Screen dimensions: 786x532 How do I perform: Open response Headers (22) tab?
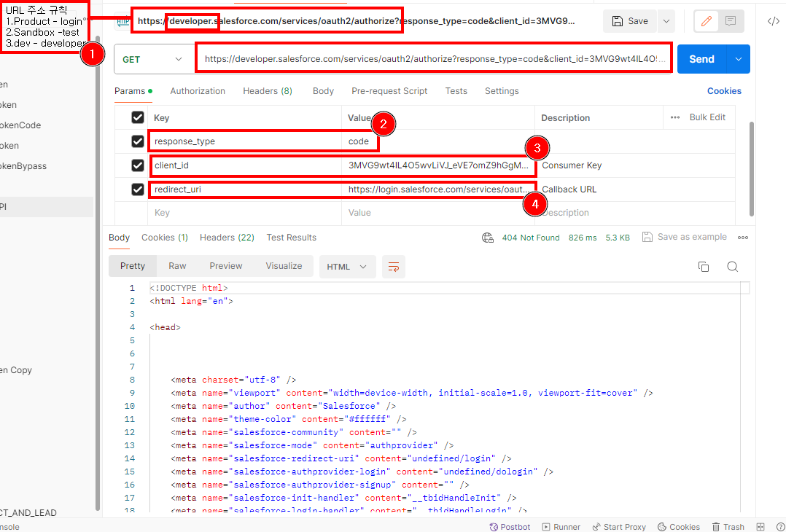click(x=227, y=238)
